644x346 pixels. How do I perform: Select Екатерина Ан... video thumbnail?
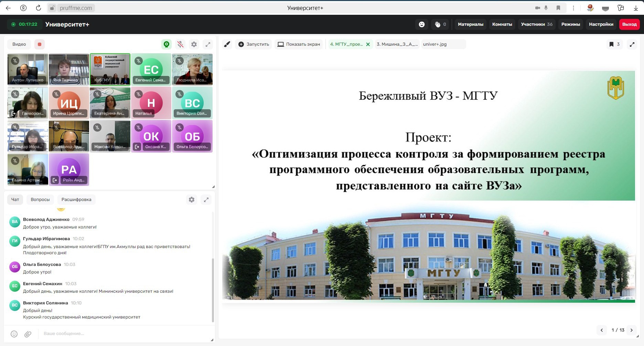[x=110, y=103]
